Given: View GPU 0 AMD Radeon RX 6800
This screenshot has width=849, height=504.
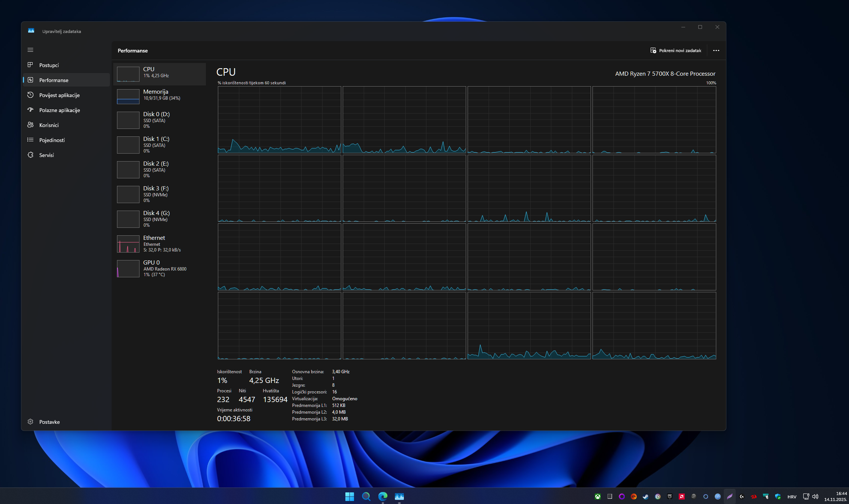Looking at the screenshot, I should (159, 268).
